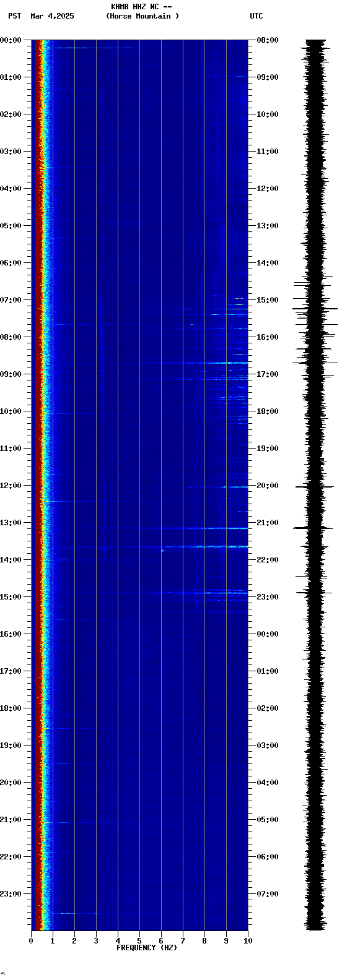Click the large seismogram spike near 15:15 UTC
The image size is (342, 980).
[315, 308]
